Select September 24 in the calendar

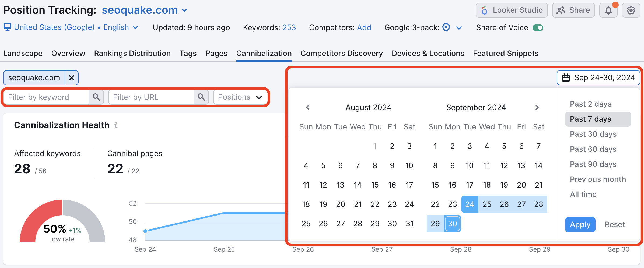coord(470,204)
